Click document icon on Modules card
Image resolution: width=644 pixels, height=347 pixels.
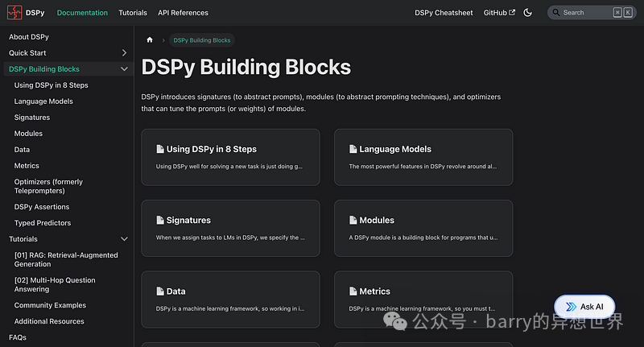coord(353,220)
